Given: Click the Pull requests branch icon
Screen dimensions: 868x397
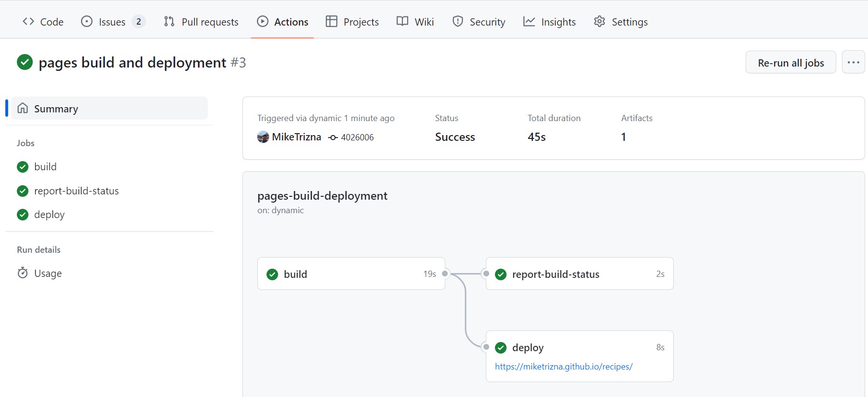Looking at the screenshot, I should (x=169, y=22).
